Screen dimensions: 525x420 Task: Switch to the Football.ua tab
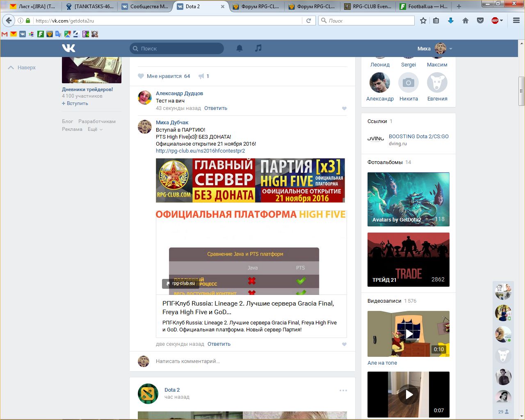pyautogui.click(x=424, y=6)
